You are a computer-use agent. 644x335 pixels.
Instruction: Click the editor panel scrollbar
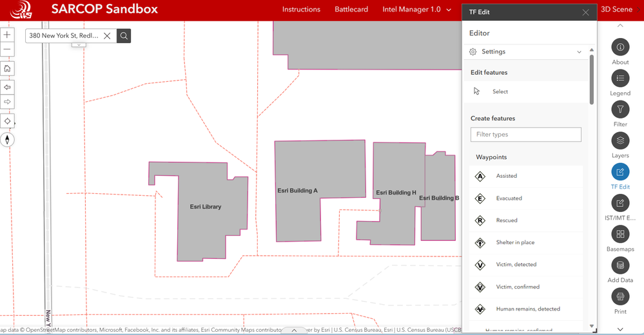591,79
